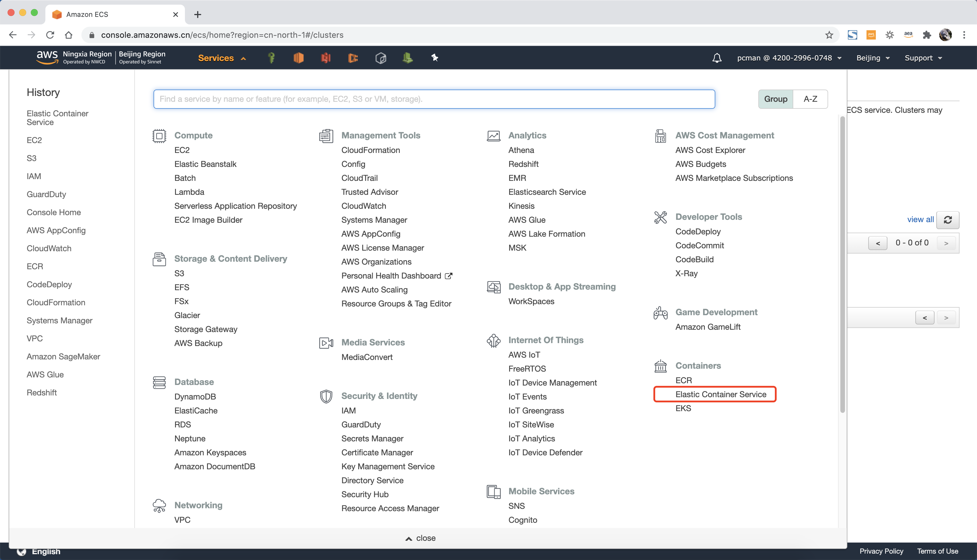Click the Security & Identity category icon

(x=325, y=396)
